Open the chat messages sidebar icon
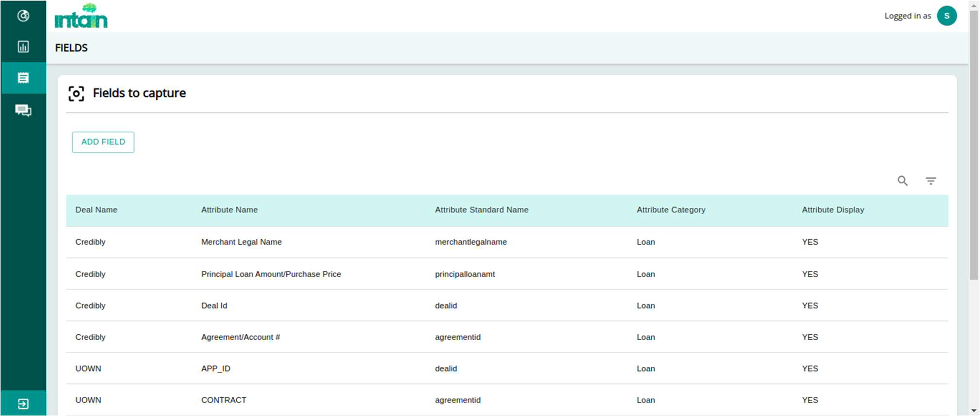Viewport: 980px width, 416px height. (x=23, y=110)
